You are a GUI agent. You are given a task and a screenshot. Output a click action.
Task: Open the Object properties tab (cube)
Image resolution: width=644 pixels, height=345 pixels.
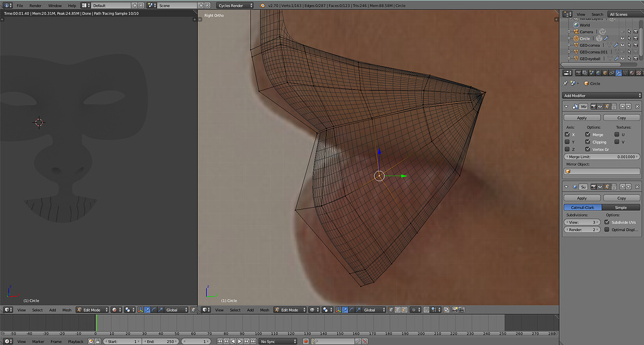click(x=605, y=73)
